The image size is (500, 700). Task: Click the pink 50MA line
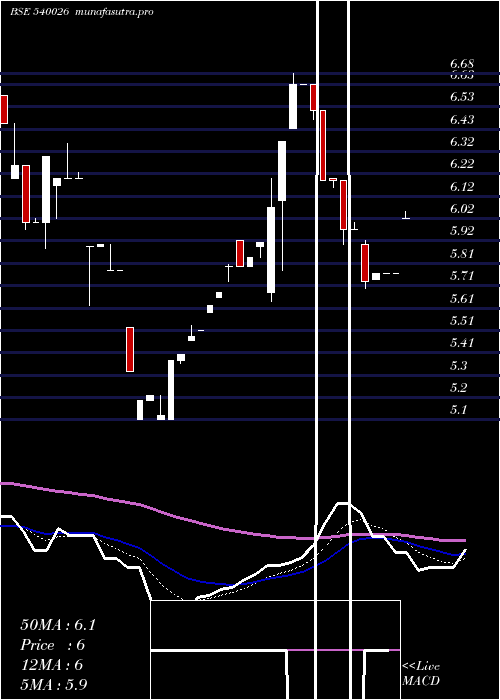tap(232, 530)
